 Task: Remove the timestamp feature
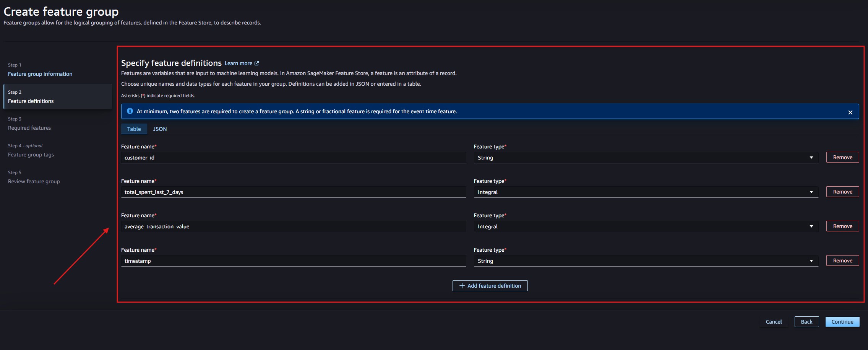point(842,260)
